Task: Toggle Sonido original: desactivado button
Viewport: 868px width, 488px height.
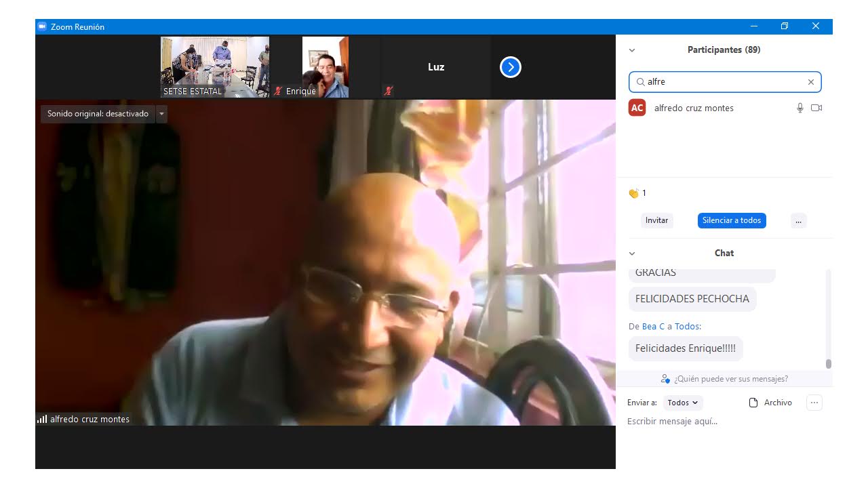Action: 98,114
